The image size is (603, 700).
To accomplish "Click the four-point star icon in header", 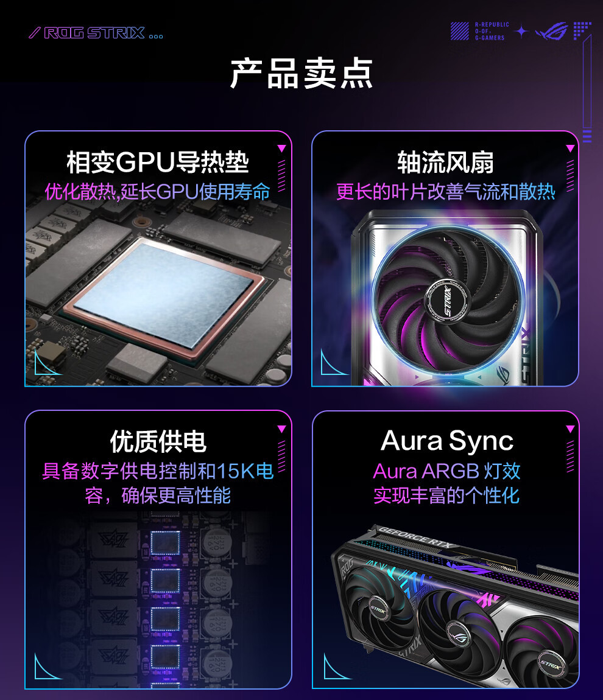I will point(521,31).
